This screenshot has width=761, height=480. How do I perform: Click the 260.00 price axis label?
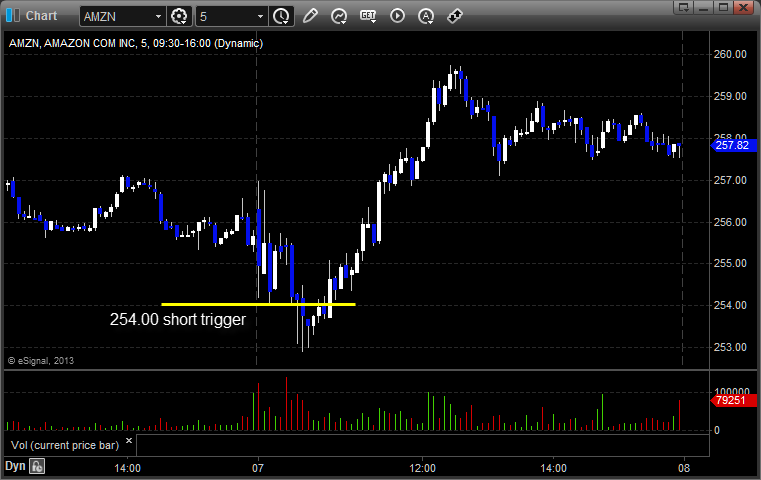coord(730,54)
